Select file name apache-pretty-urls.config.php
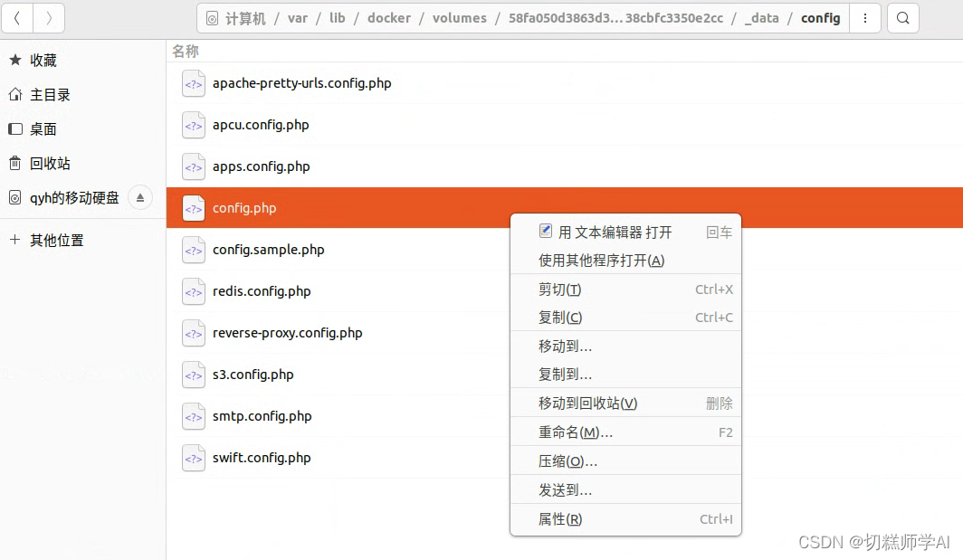 pyautogui.click(x=301, y=83)
